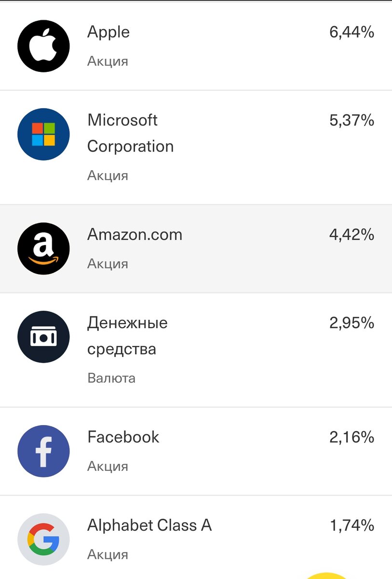Tap the 2,95% cash share value

[352, 323]
